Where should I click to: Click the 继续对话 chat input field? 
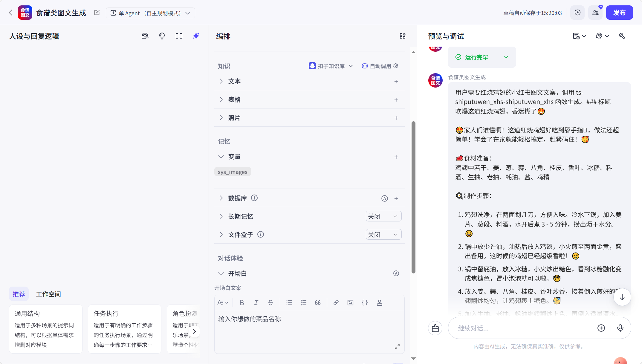click(523, 328)
